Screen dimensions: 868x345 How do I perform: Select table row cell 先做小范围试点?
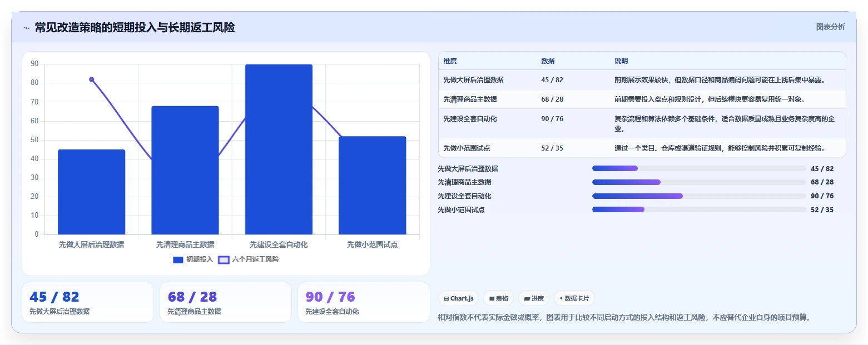467,148
